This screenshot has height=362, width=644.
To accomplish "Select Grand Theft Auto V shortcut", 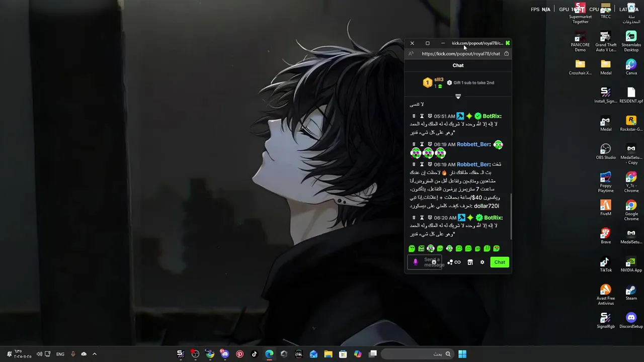I will pyautogui.click(x=606, y=42).
